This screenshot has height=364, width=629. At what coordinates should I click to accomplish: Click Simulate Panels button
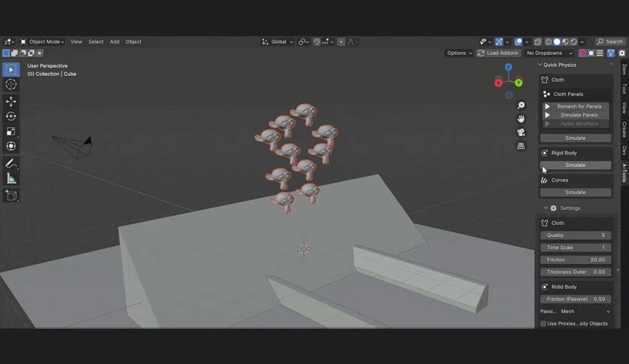[576, 115]
